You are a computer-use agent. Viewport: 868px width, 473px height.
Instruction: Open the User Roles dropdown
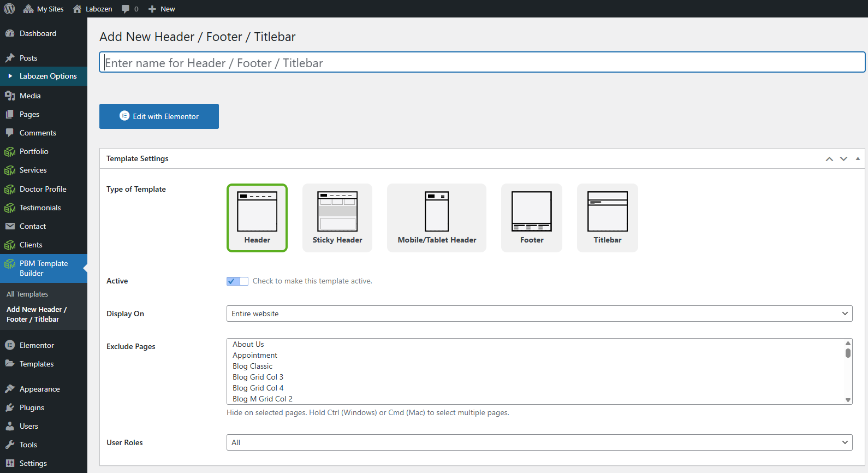539,442
